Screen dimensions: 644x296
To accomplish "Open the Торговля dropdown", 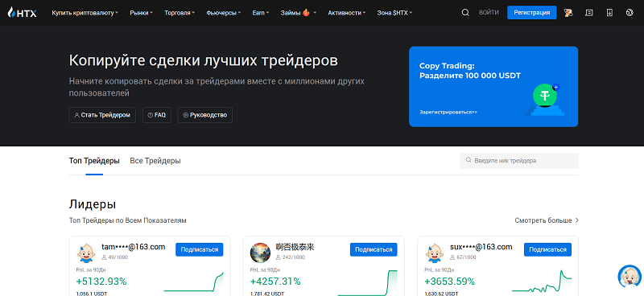I will point(180,13).
